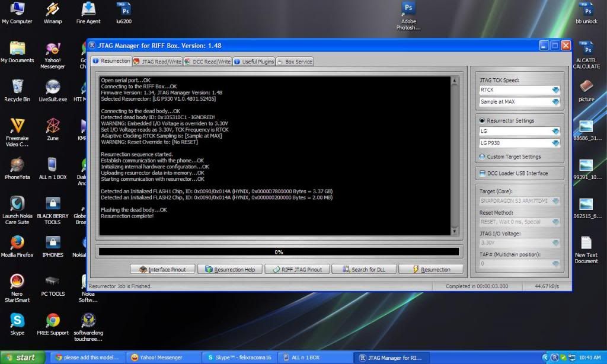
Task: Launch Yahoo! Messenger desktop icon
Action: point(53,55)
